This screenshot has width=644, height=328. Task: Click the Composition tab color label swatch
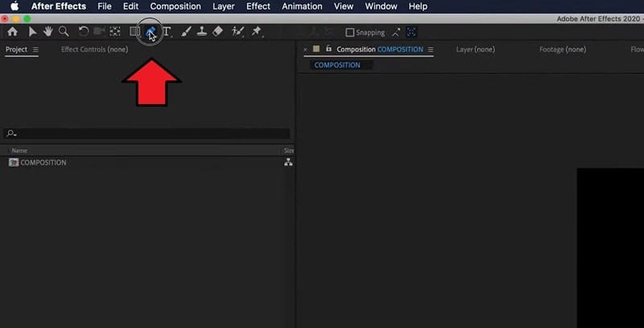(x=316, y=48)
